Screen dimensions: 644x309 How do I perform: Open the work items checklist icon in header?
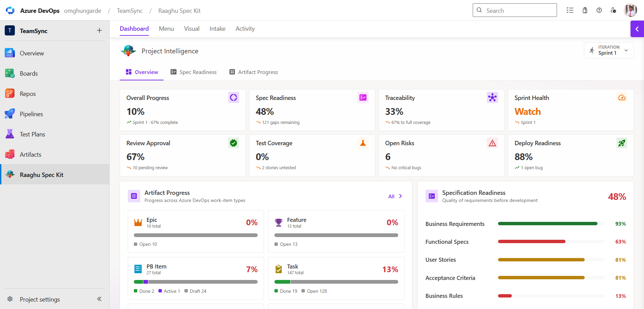[x=570, y=10]
